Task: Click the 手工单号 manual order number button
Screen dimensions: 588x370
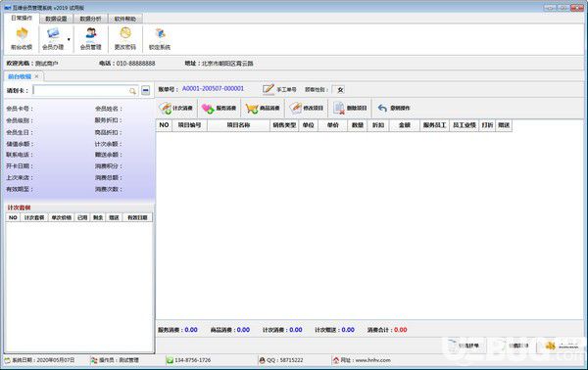Action: 279,89
